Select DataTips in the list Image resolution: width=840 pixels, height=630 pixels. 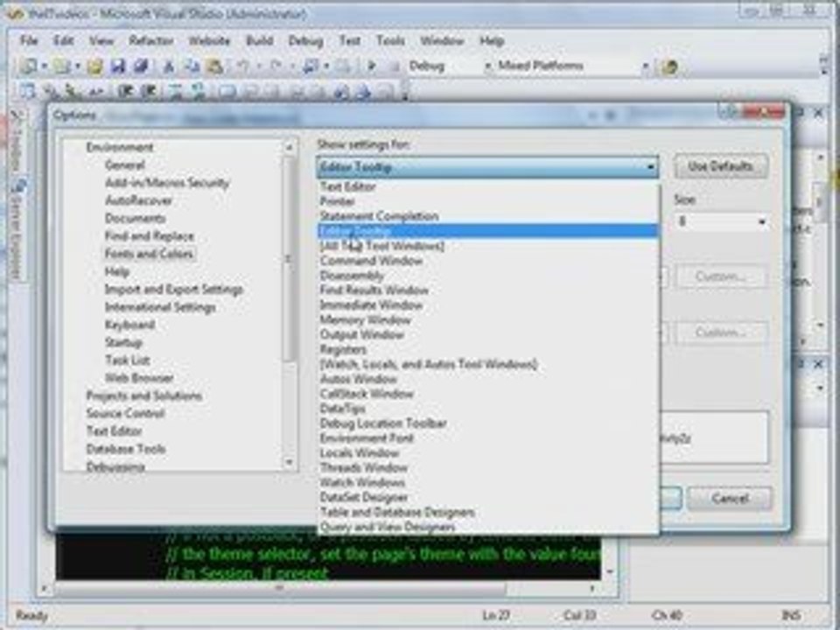[487, 409]
